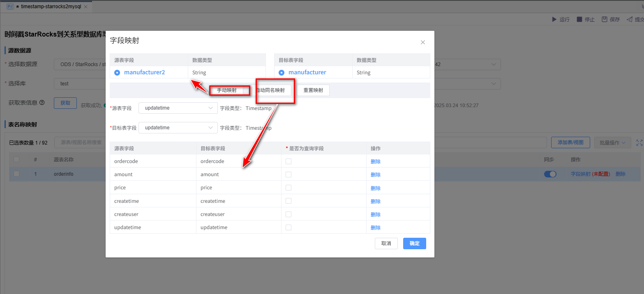Screen dimensions: 644x294
Task: Expand the 批量操作 dropdown menu
Action: [x=612, y=142]
